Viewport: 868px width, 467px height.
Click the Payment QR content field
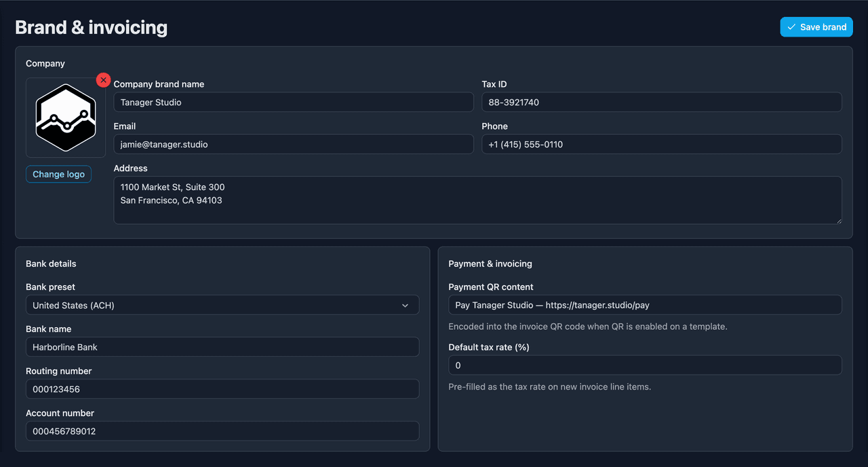point(646,305)
